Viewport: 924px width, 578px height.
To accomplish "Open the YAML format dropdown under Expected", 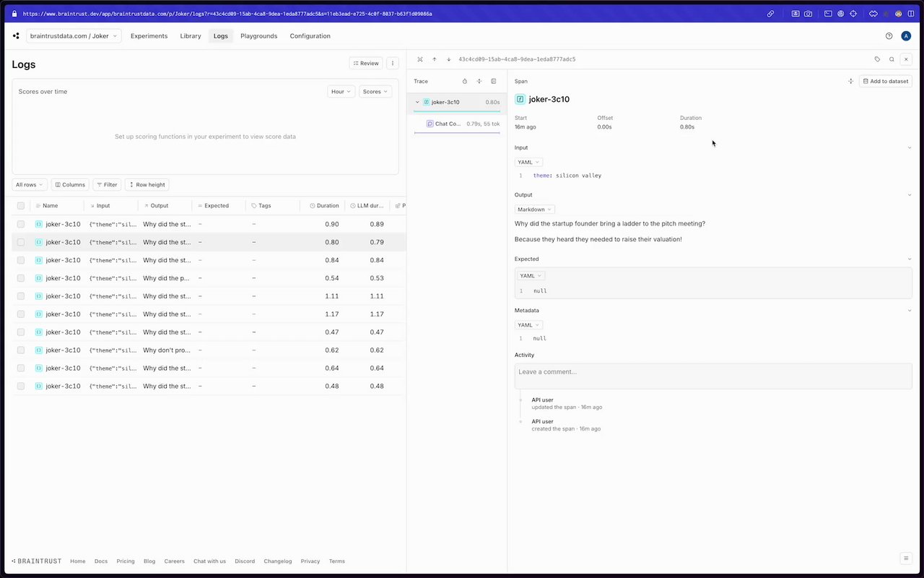I will tap(531, 276).
